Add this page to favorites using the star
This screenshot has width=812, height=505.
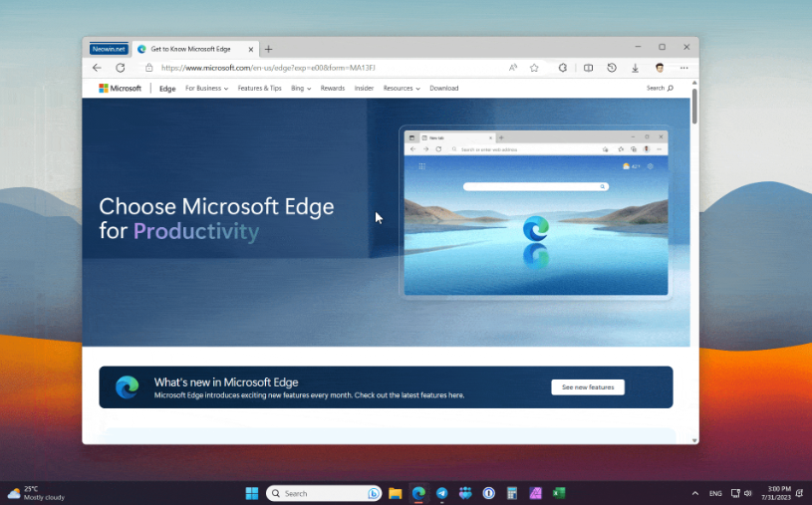click(534, 68)
